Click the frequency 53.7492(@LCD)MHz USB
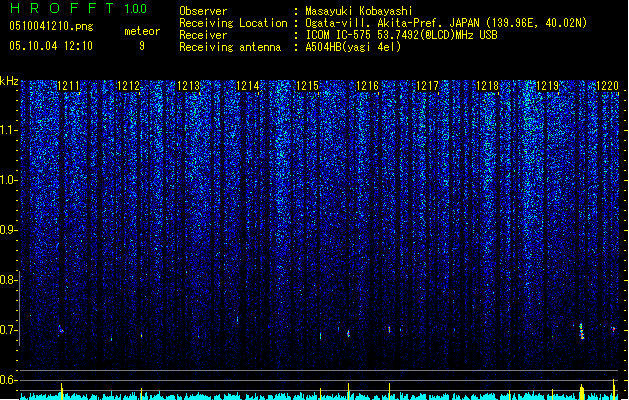Screen dimensions: 629x400 [438, 35]
